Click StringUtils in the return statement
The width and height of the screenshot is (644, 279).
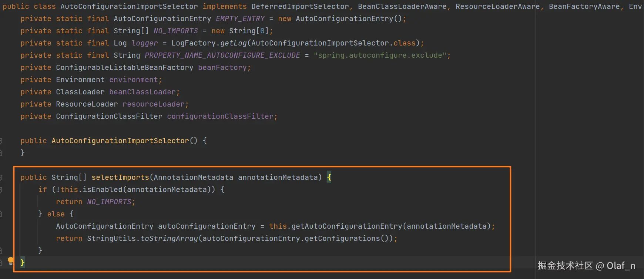(x=111, y=238)
